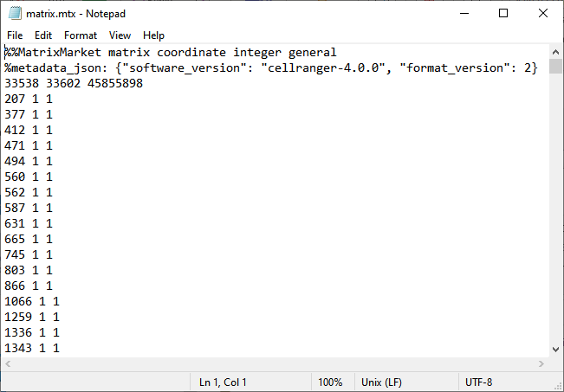Open the Edit menu
Image resolution: width=564 pixels, height=392 pixels.
pyautogui.click(x=43, y=35)
